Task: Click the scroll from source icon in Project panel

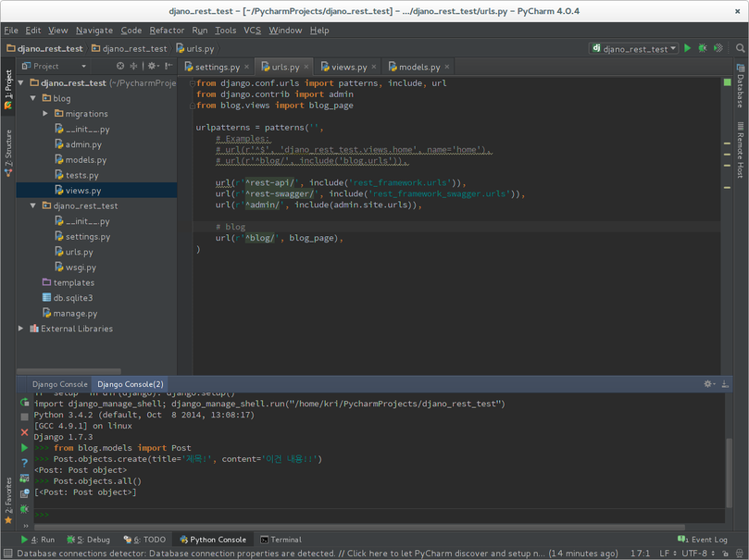Action: 120,66
